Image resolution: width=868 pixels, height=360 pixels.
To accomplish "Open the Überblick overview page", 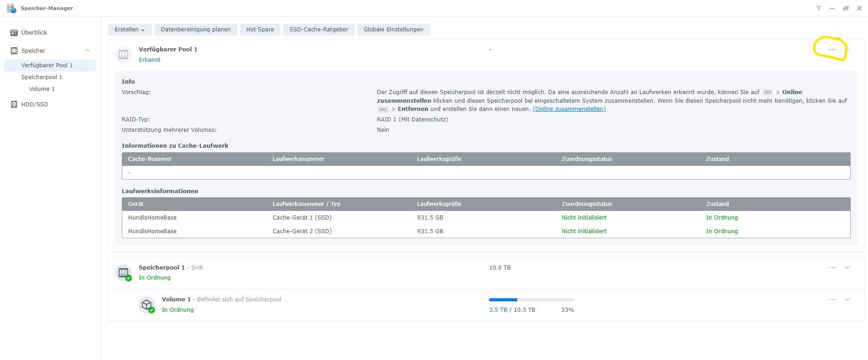I will [34, 33].
